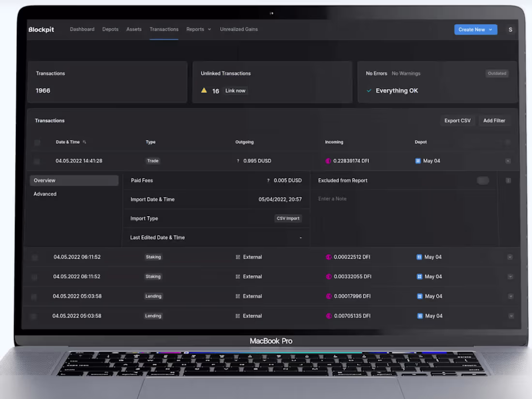Open the Reports dropdown menu

(198, 29)
